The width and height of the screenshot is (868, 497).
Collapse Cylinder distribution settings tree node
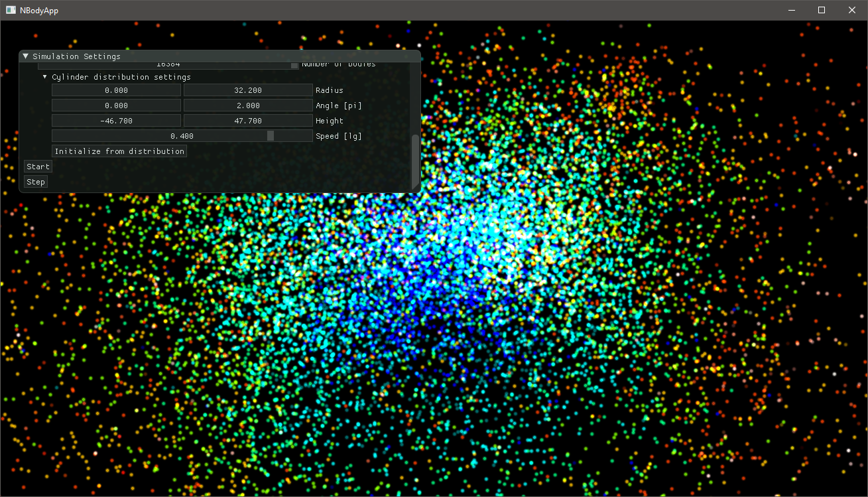pyautogui.click(x=45, y=77)
